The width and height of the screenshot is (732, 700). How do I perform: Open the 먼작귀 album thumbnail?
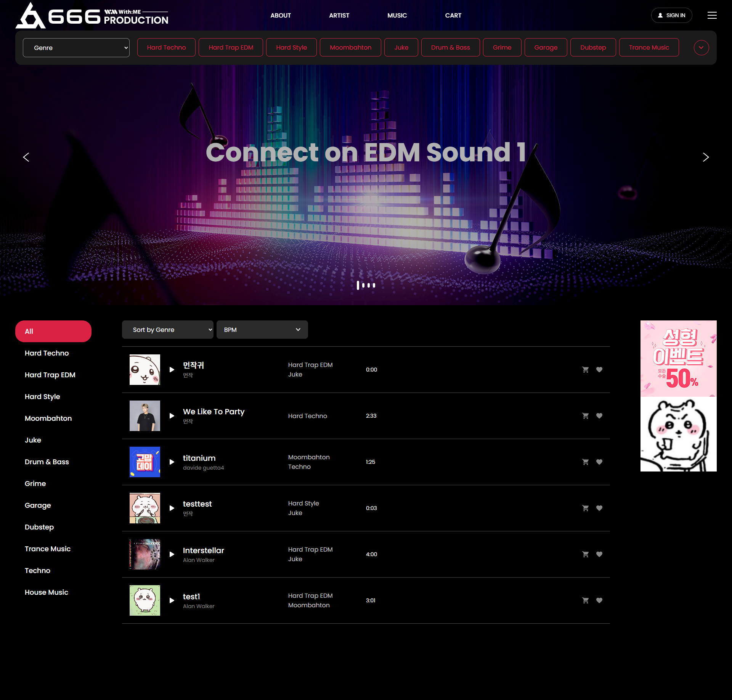[145, 370]
